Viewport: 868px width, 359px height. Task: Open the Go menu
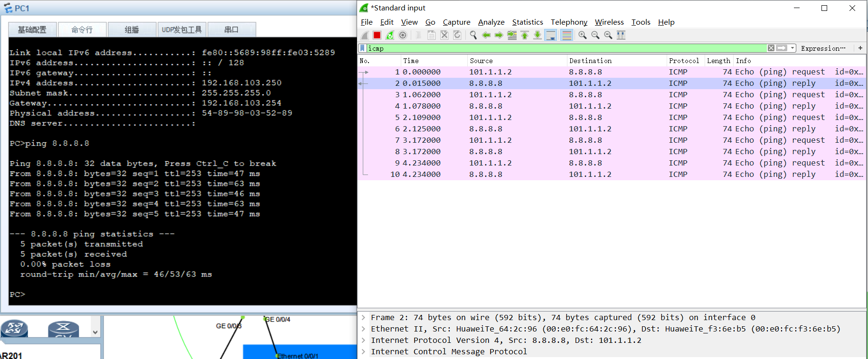(x=430, y=22)
